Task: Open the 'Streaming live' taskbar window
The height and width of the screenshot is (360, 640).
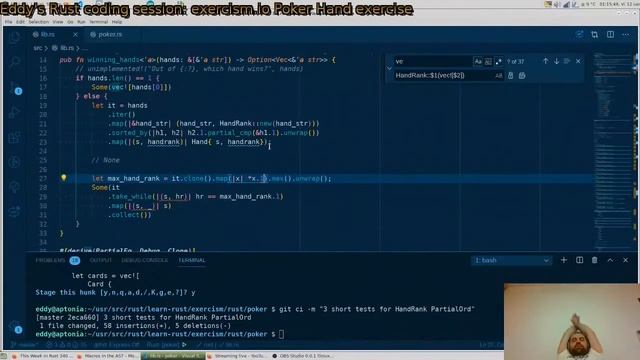Action: [x=238, y=356]
